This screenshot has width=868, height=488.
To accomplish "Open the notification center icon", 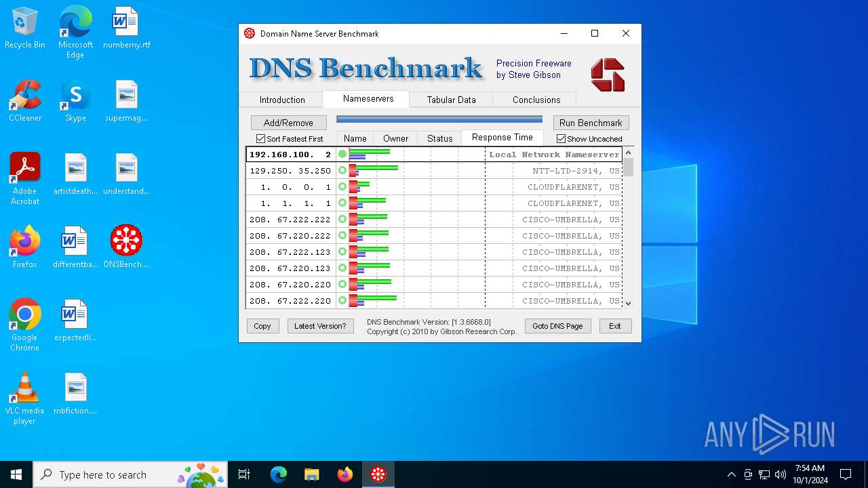I will (846, 474).
